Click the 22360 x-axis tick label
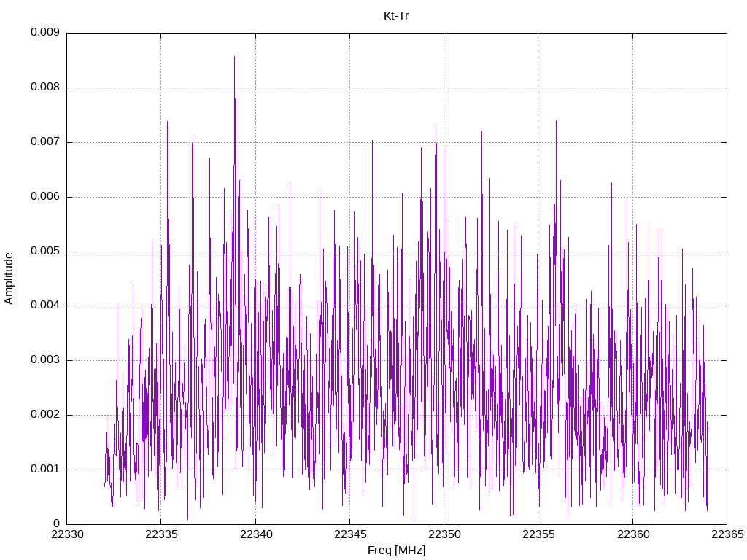This screenshot has height=560, width=747. click(x=633, y=534)
